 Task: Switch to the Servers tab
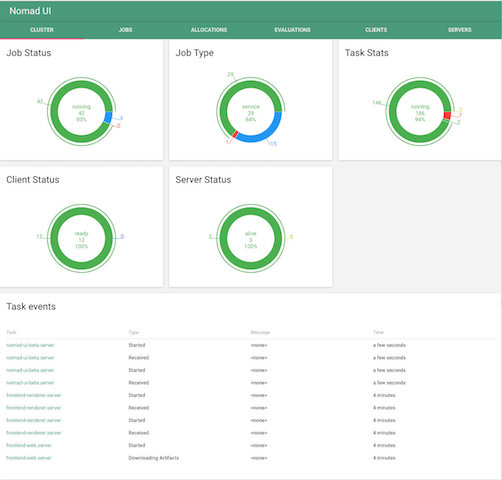click(x=460, y=30)
